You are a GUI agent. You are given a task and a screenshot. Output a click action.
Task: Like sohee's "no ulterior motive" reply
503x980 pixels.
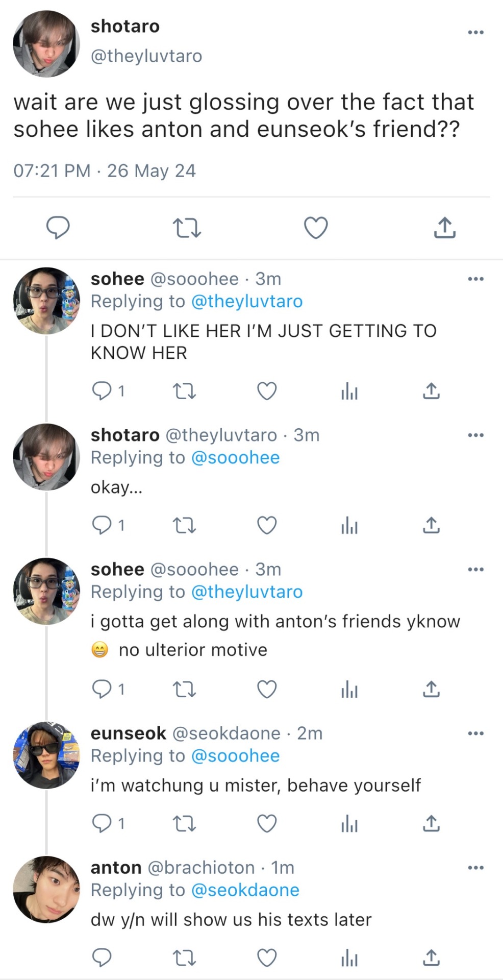tap(266, 690)
